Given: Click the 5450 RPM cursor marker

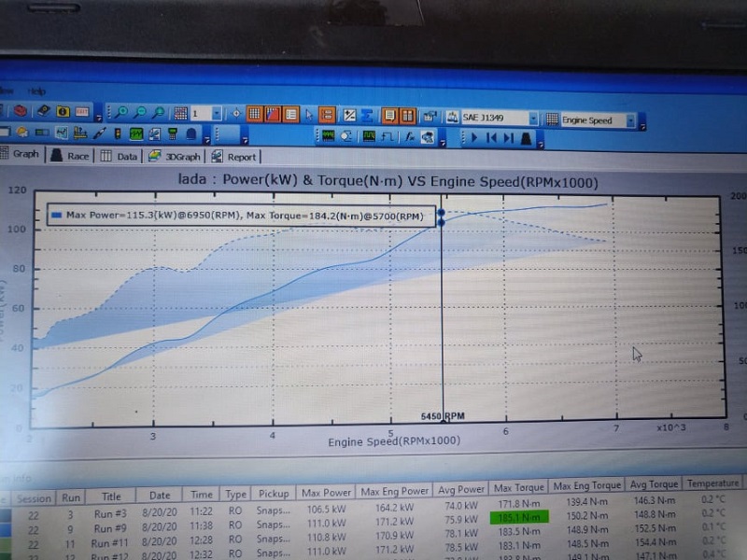Looking at the screenshot, I should [443, 416].
